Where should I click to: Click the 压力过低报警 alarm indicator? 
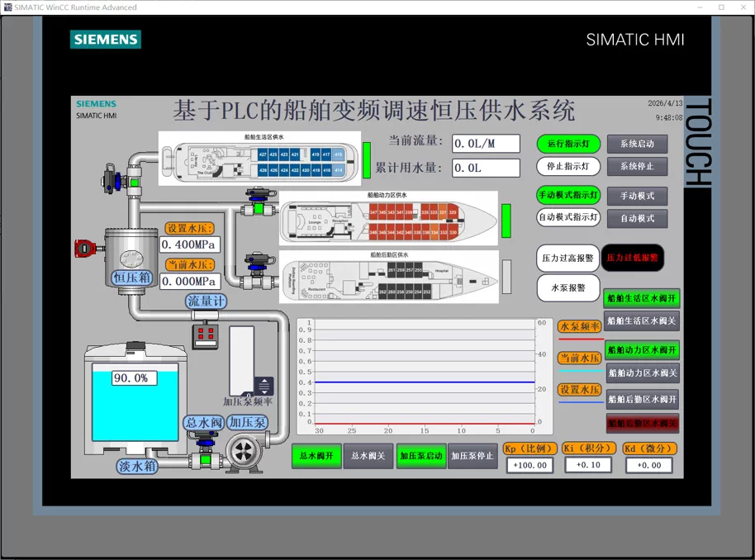pyautogui.click(x=632, y=258)
